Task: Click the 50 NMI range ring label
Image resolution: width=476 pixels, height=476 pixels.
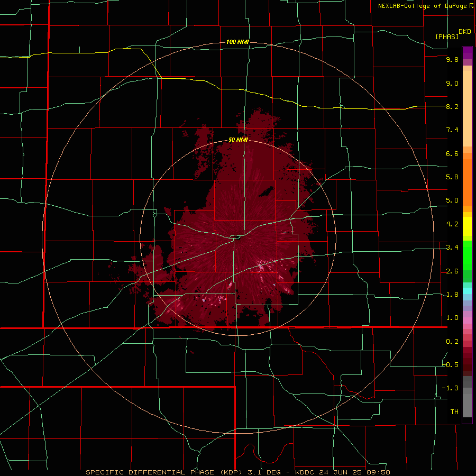Action: 238,140
